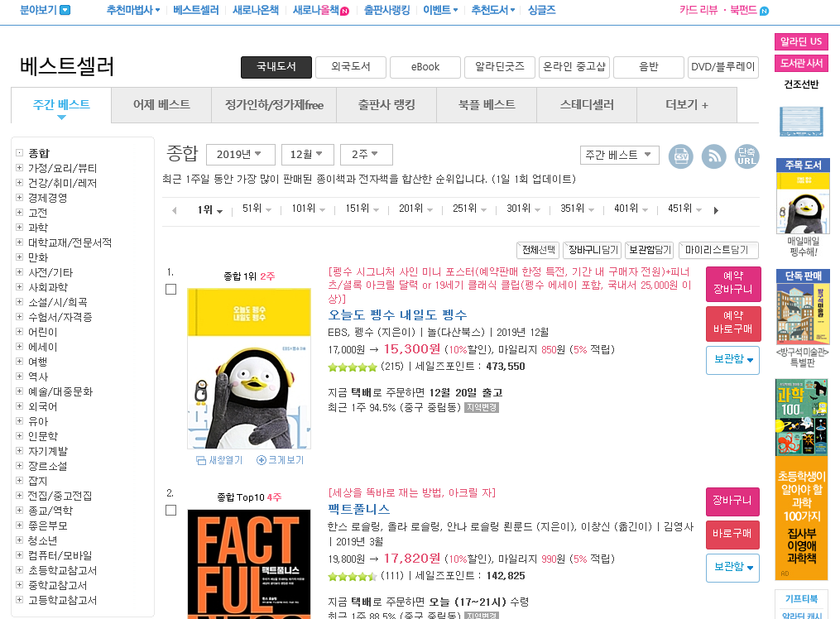Click 예약 바로구매 for 오늘도 펭수

click(733, 324)
